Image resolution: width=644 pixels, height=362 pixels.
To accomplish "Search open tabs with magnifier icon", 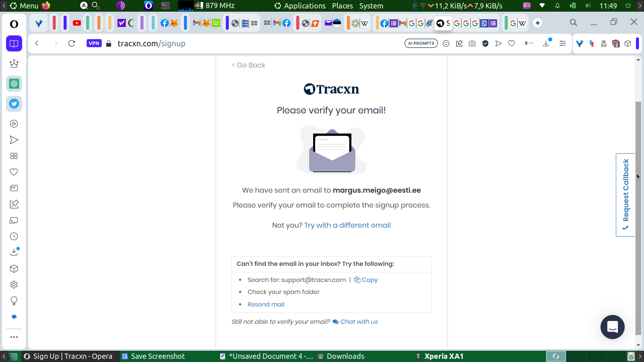I will coord(574,23).
